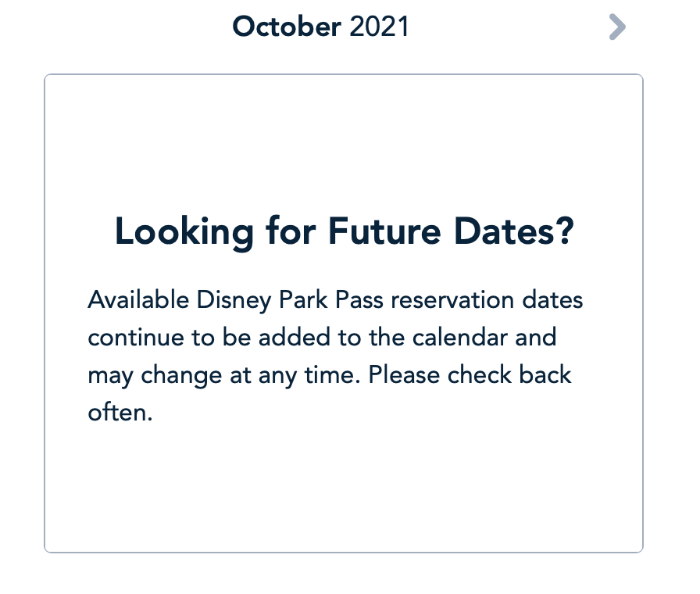
Task: Click the Please check back sentence
Action: [x=470, y=375]
